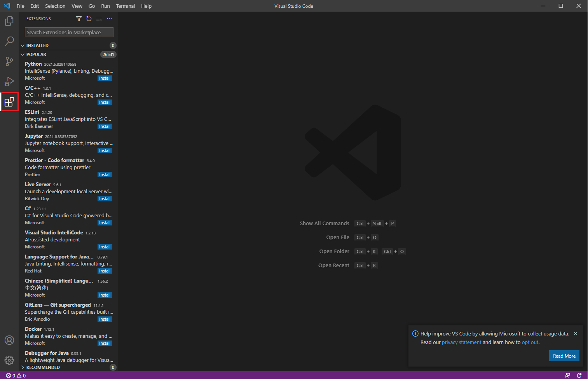
Task: Open the Extensions views and more actions menu
Action: [109, 19]
